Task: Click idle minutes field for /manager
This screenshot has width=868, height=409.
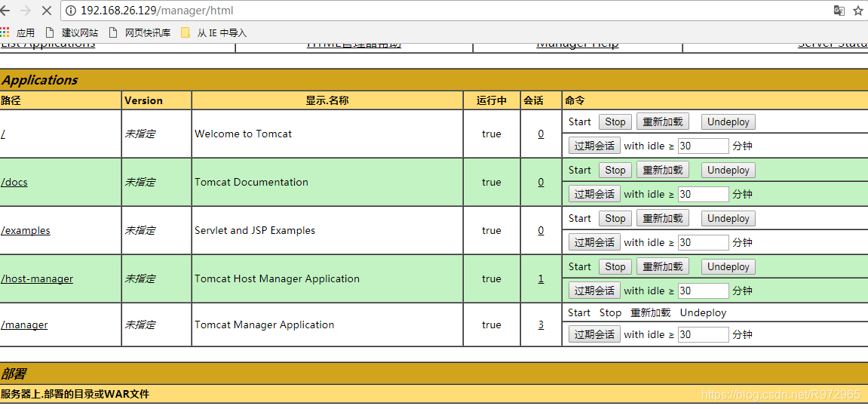Action: 703,335
